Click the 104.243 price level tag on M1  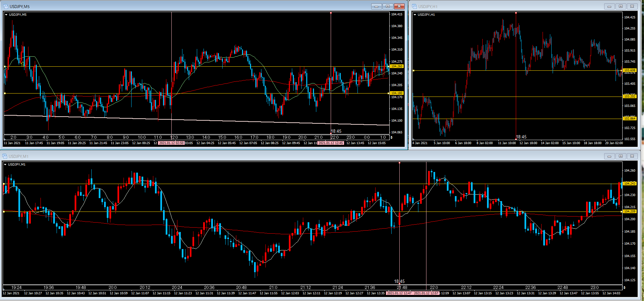(630, 184)
